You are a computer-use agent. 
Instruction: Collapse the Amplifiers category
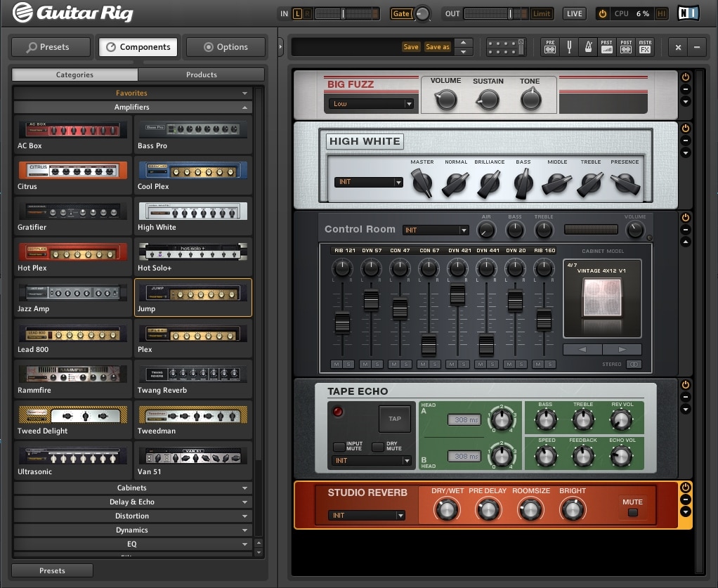[x=133, y=107]
